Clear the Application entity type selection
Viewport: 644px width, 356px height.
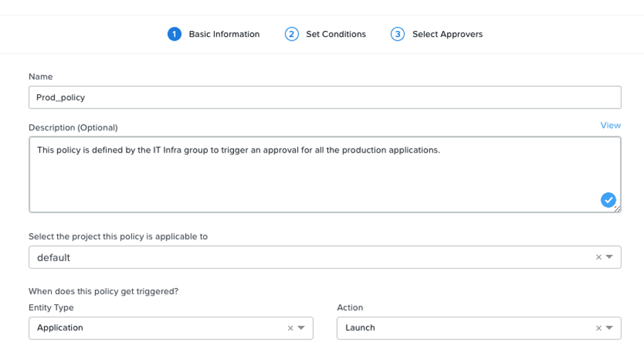[x=290, y=328]
